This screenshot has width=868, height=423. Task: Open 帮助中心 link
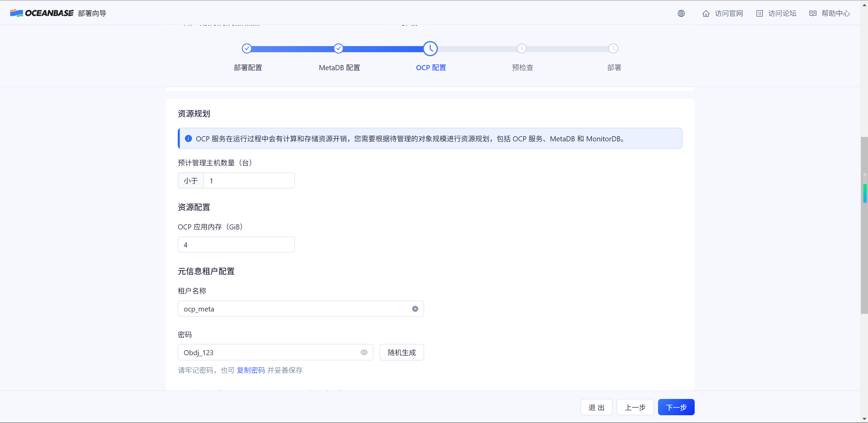pyautogui.click(x=836, y=14)
